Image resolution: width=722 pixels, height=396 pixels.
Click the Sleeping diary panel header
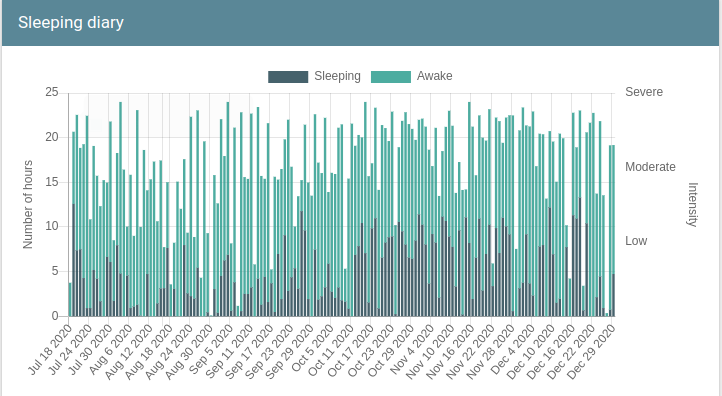point(360,23)
